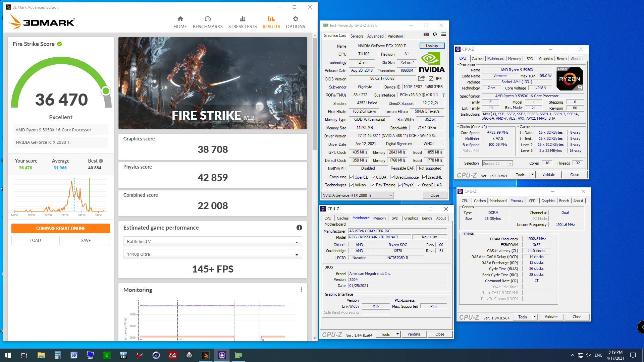Toggle the Vulkan checkbox in GPU-Z
The height and width of the screenshot is (362, 644).
click(352, 185)
